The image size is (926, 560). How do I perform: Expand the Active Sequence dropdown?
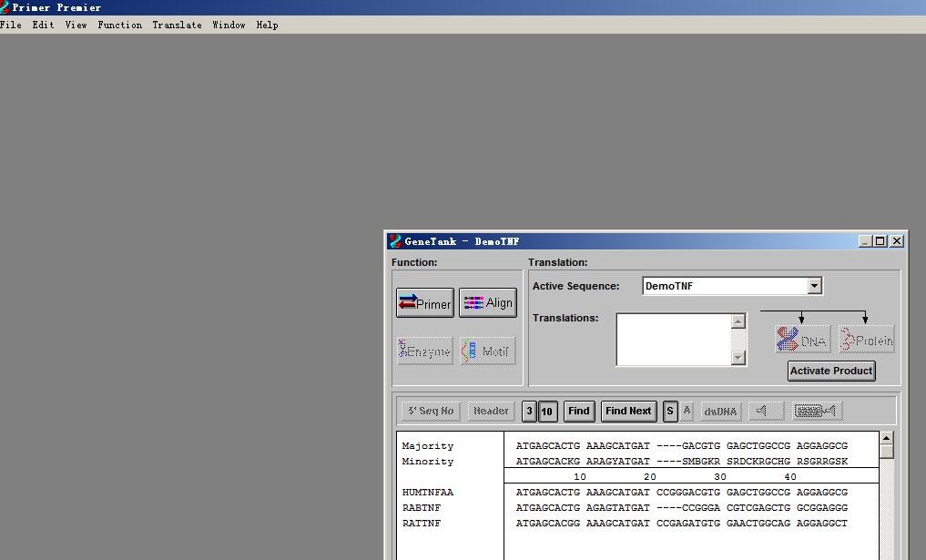coord(814,286)
